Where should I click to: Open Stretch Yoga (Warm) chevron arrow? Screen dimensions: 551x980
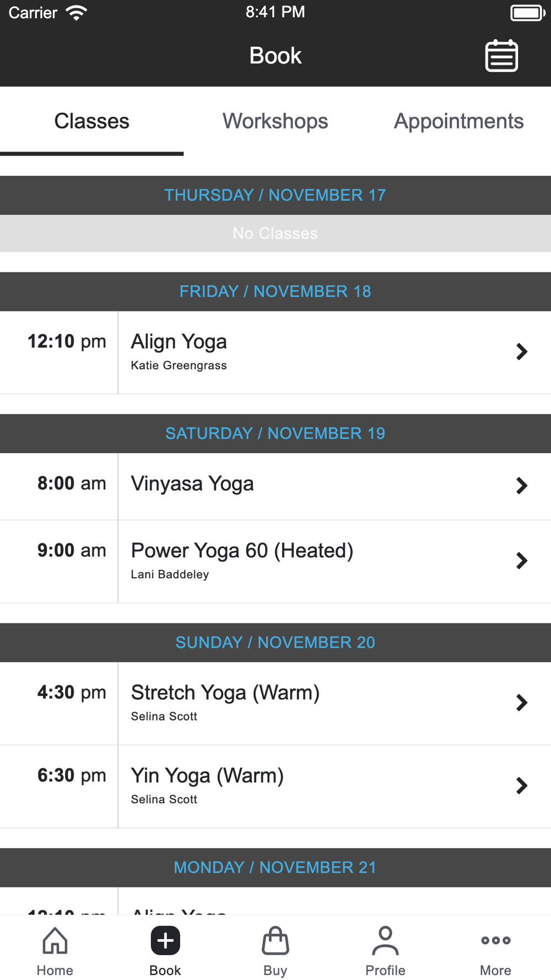521,703
